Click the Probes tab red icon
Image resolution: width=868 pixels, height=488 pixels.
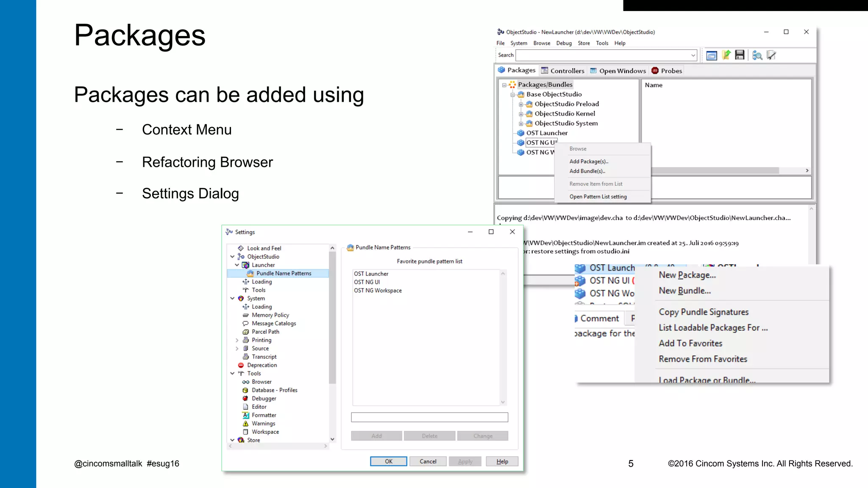[655, 71]
